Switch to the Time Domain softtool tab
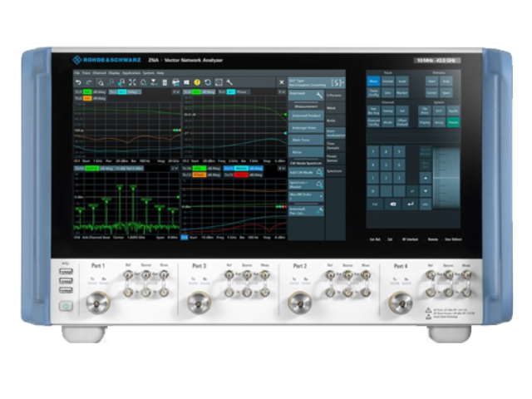Image resolution: width=532 pixels, height=399 pixels. [x=335, y=146]
